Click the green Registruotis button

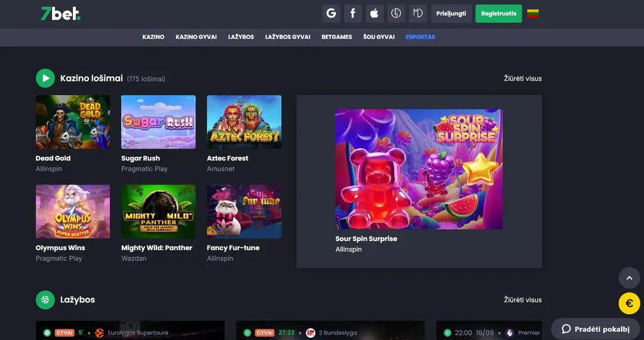499,13
